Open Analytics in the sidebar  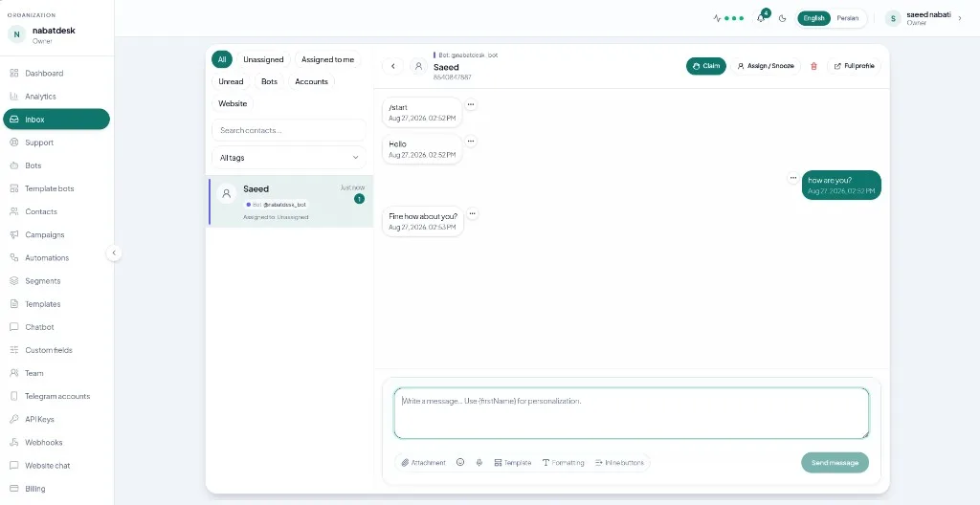pos(56,97)
